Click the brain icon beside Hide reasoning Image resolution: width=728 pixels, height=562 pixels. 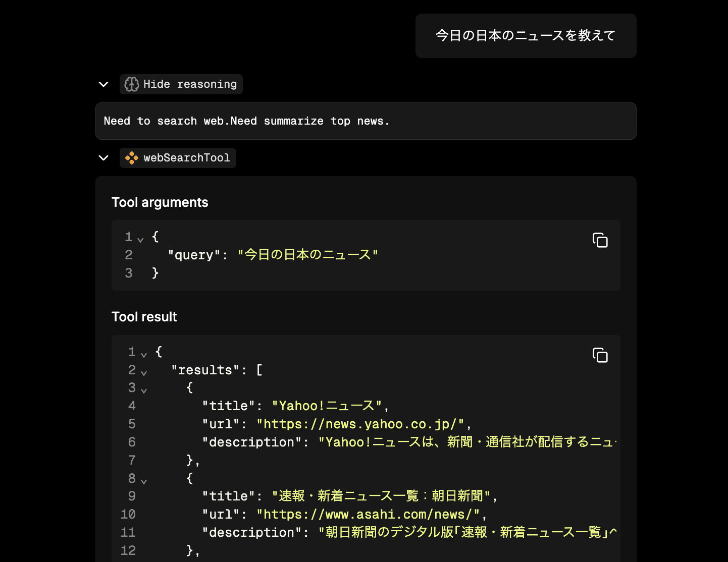point(132,84)
